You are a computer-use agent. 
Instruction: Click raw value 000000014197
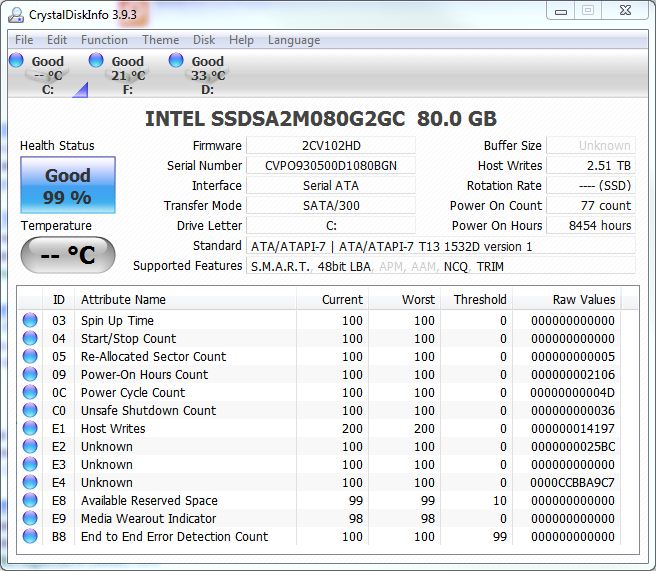click(x=573, y=428)
